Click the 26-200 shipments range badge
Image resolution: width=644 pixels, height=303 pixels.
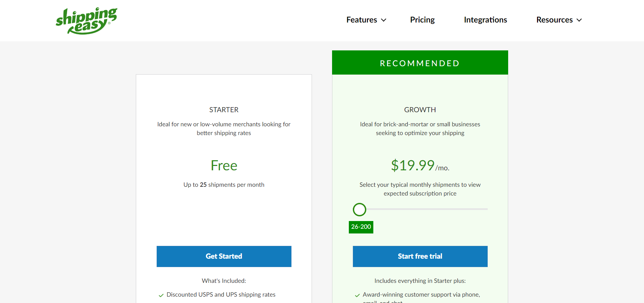pos(361,227)
